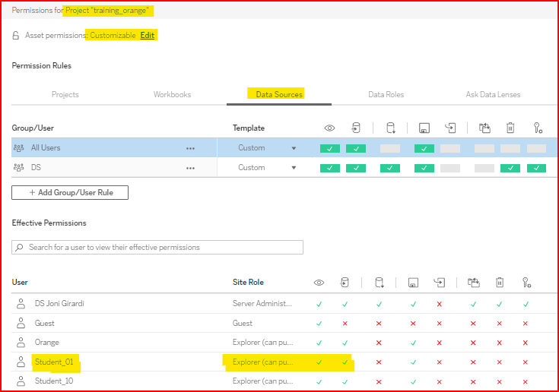
Task: Click the Save As capability icon in Permission Rules
Action: coord(450,128)
